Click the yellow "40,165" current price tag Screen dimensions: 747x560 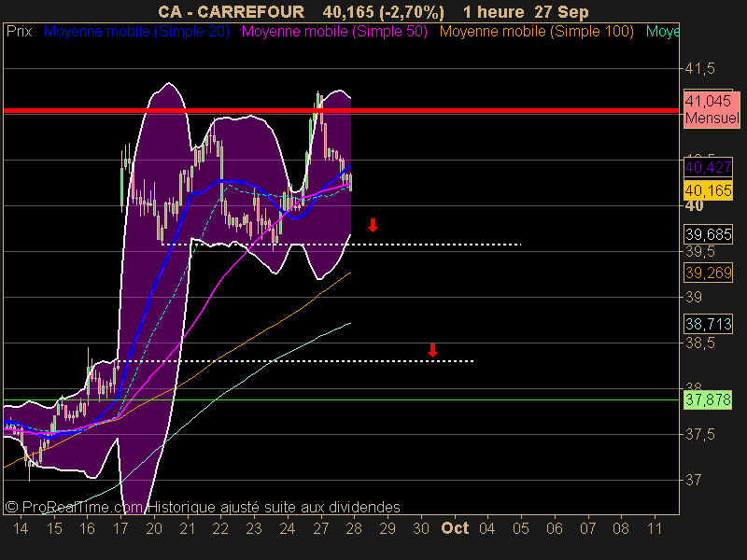pos(708,190)
